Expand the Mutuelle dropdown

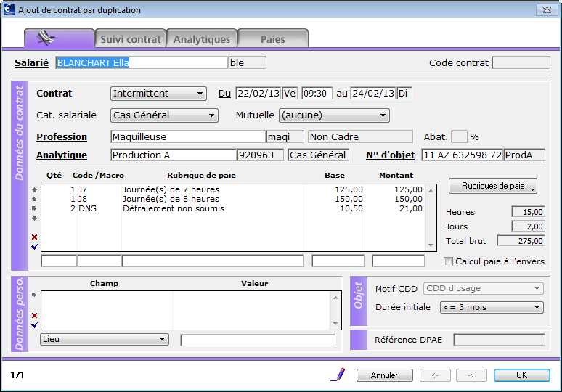tap(334, 115)
